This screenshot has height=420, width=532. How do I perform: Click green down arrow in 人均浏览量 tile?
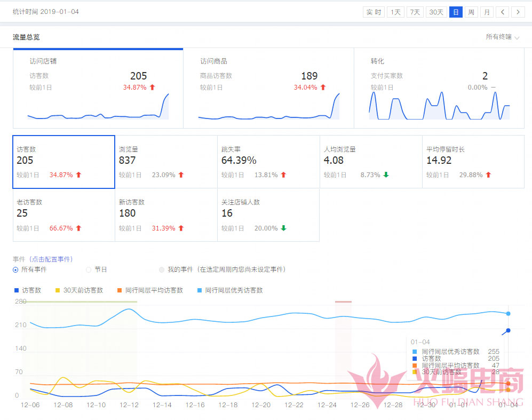[386, 175]
